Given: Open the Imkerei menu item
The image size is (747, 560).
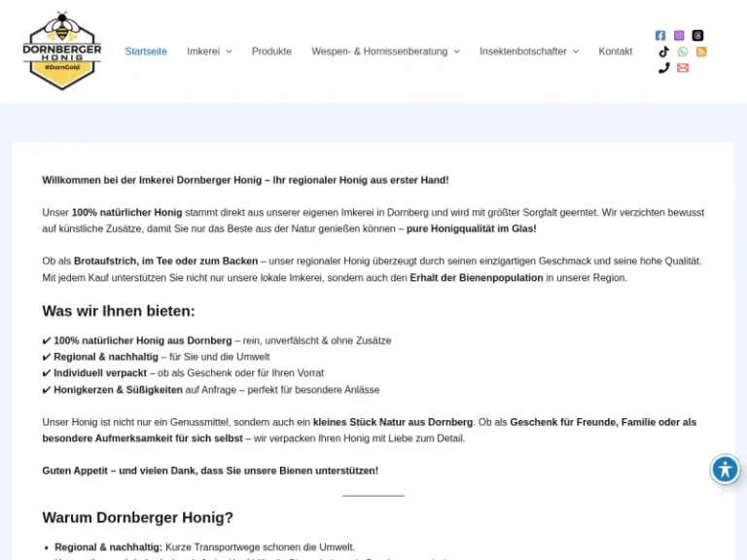Looking at the screenshot, I should 203,52.
